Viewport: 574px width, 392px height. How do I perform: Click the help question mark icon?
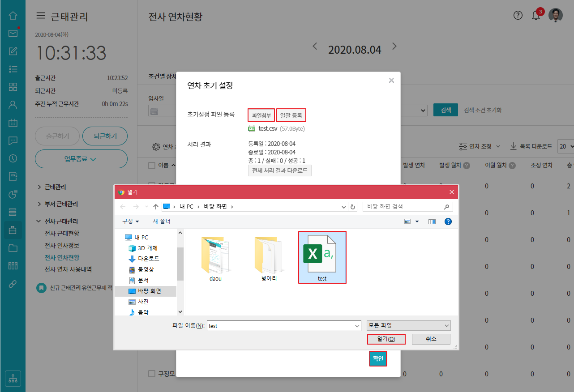point(518,16)
